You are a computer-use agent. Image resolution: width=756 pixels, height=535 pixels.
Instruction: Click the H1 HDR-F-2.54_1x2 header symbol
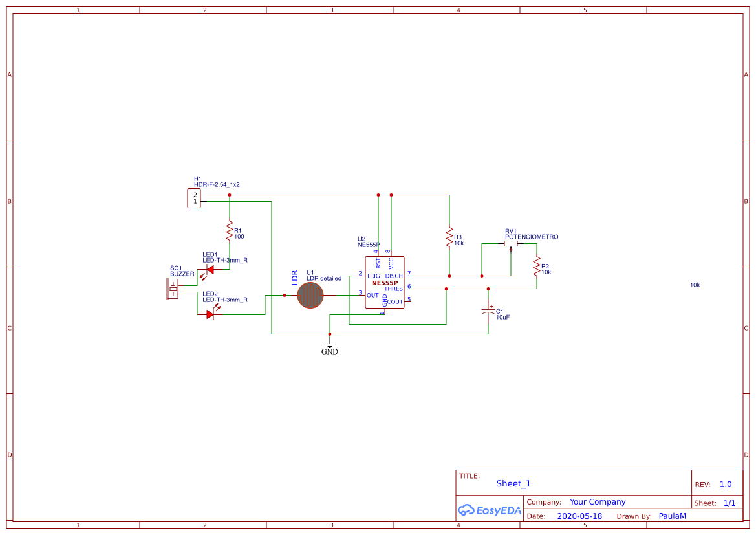click(x=193, y=198)
